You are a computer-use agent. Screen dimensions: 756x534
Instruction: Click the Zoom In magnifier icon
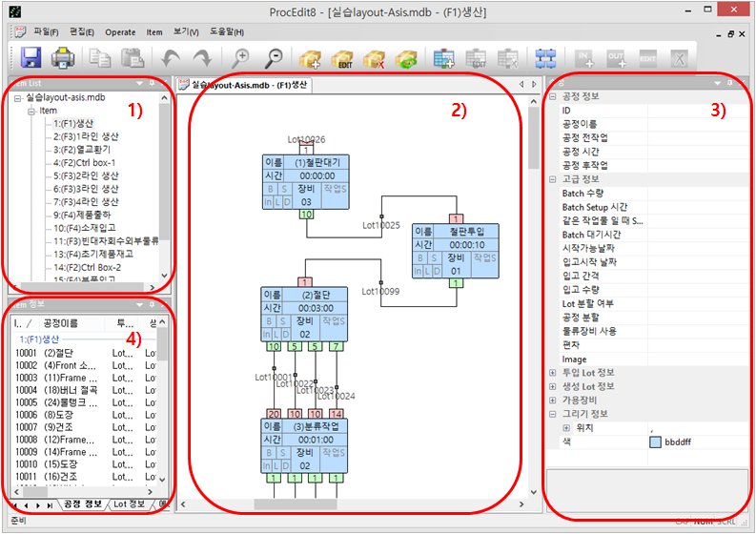pyautogui.click(x=241, y=58)
